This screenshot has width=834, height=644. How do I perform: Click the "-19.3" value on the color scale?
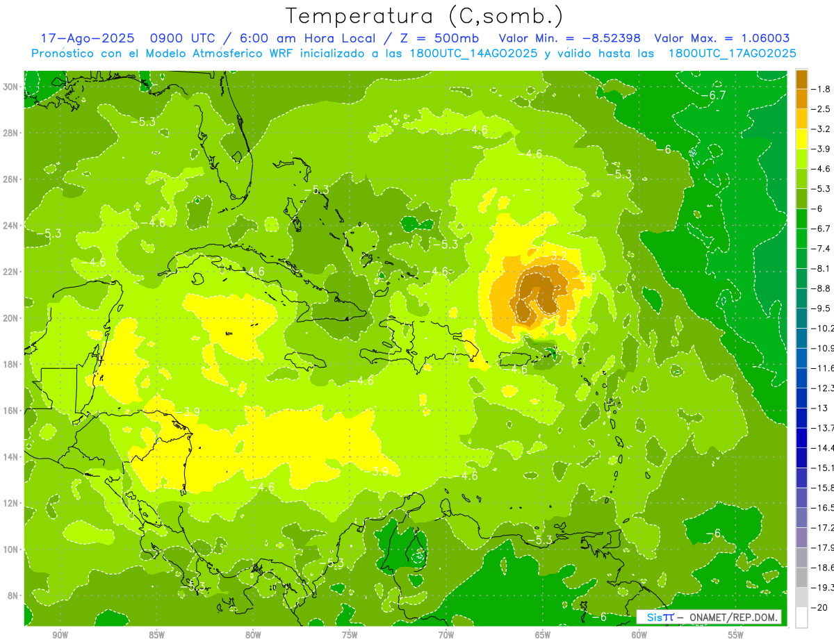click(x=822, y=588)
